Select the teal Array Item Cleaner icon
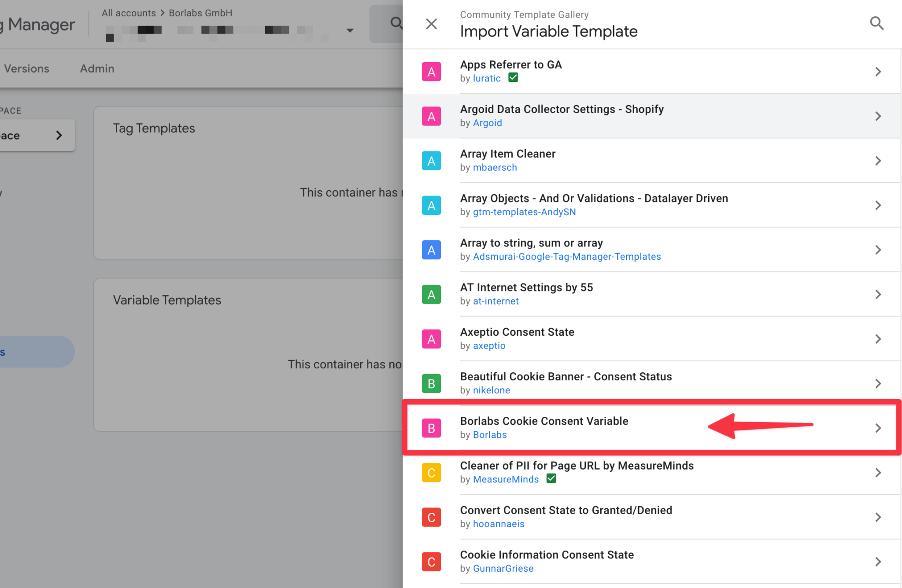The height and width of the screenshot is (588, 902). (x=431, y=161)
